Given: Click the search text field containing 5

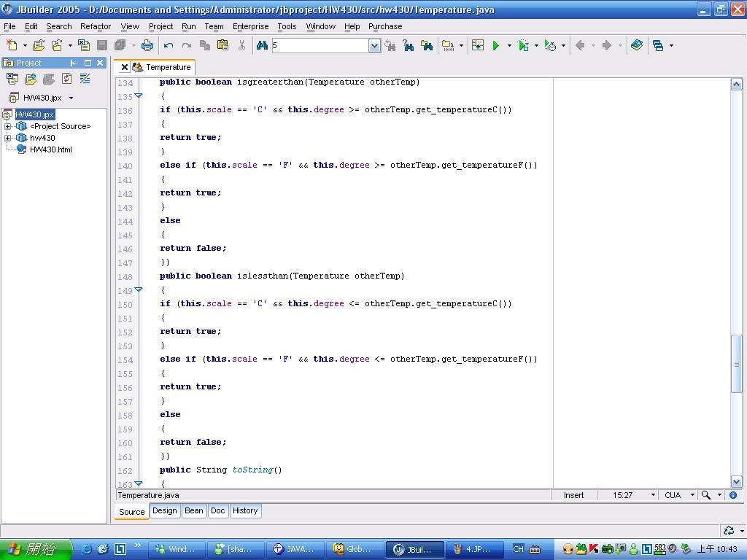Looking at the screenshot, I should click(321, 46).
